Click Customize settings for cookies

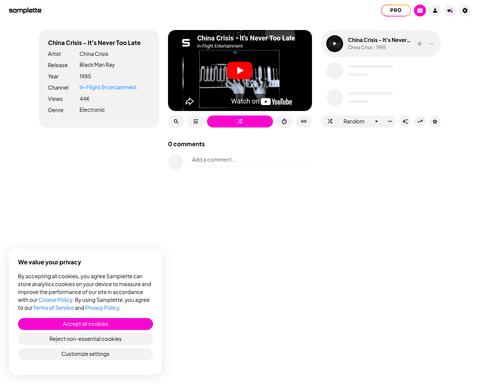pos(85,354)
